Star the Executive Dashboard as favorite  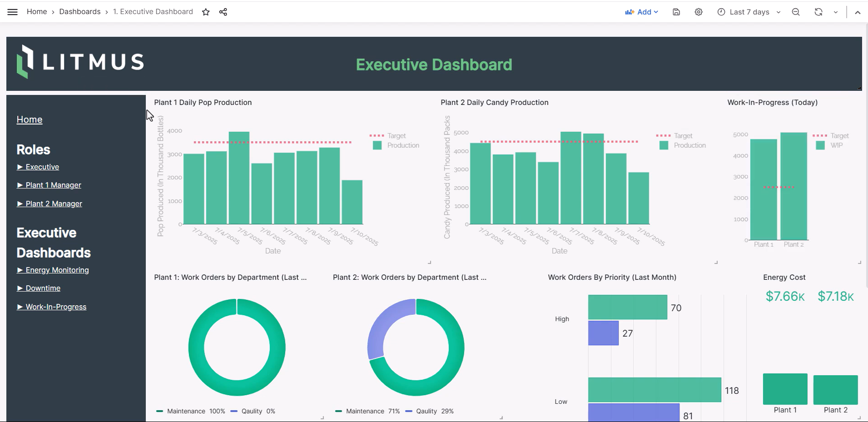pyautogui.click(x=206, y=12)
